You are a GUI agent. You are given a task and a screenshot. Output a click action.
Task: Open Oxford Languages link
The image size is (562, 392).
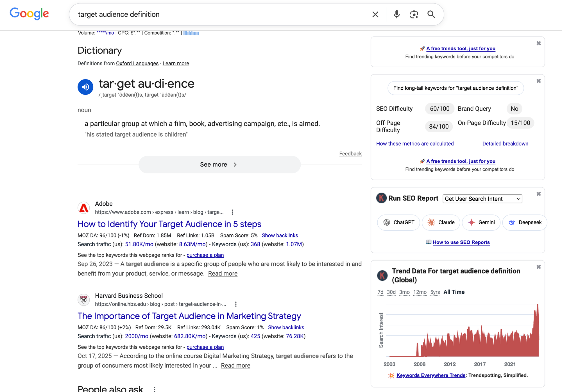[x=137, y=64]
